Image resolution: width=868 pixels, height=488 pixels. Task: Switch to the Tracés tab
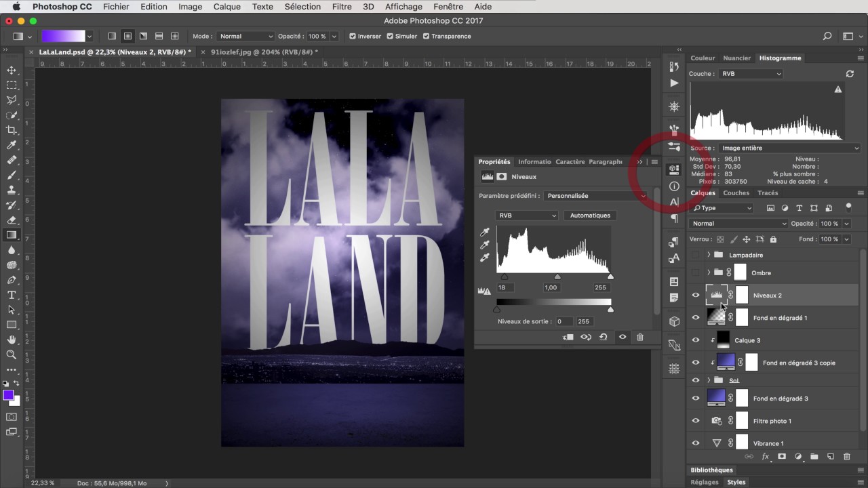point(768,193)
